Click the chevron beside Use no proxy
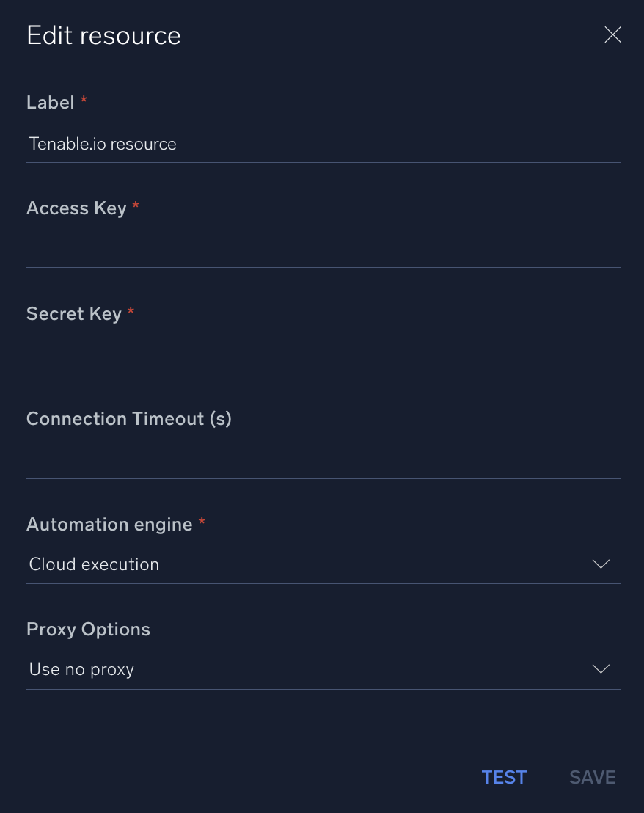The image size is (644, 813). [601, 668]
